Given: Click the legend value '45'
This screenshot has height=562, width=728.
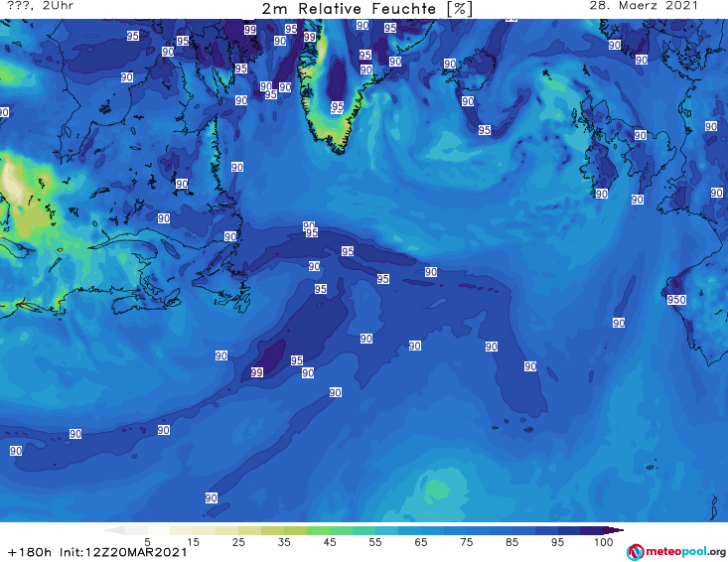Looking at the screenshot, I should tap(330, 542).
